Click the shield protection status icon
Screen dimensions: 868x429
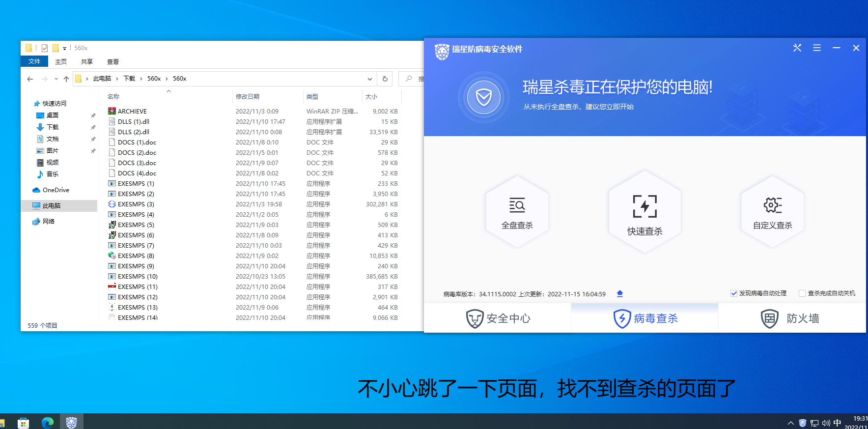484,97
